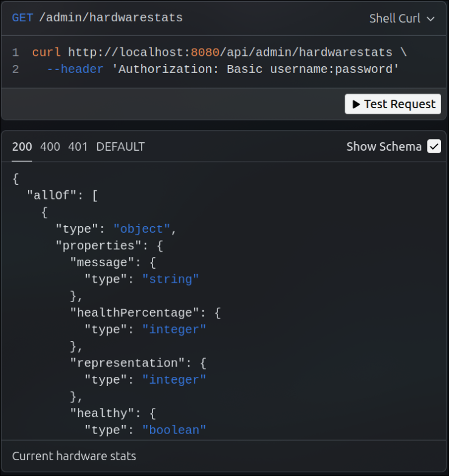The width and height of the screenshot is (449, 476).
Task: Click the Current hardware stats description
Action: point(74,456)
